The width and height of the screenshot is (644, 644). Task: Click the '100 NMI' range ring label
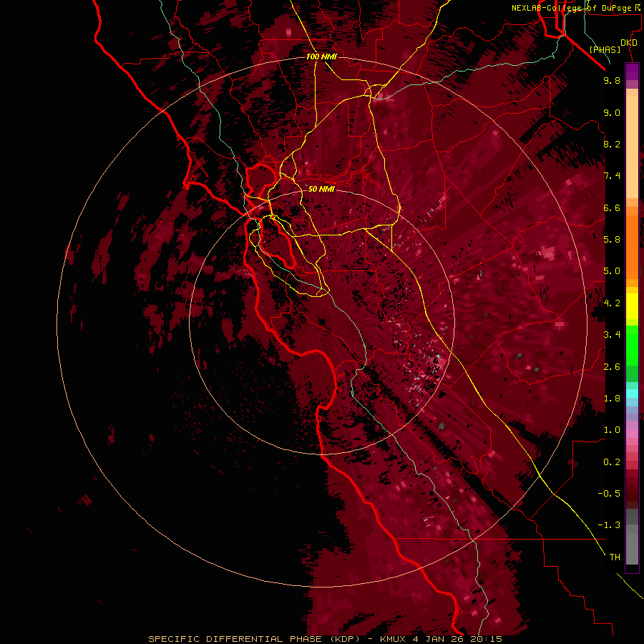321,57
